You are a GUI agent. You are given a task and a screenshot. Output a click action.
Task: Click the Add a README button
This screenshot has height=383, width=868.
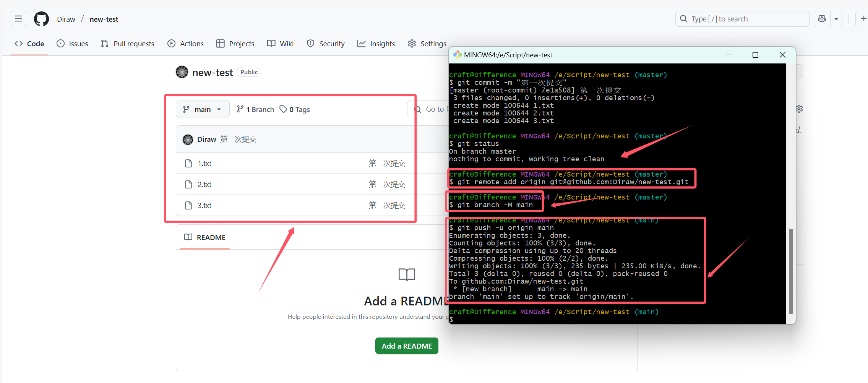(407, 346)
